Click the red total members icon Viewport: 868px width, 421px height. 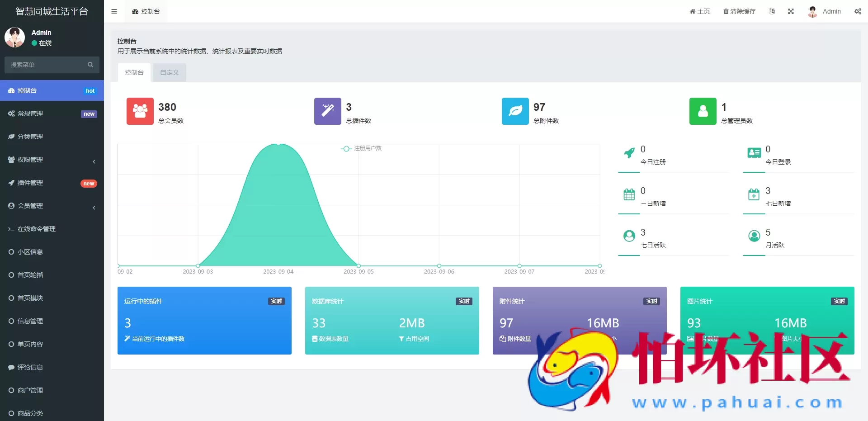pyautogui.click(x=140, y=111)
